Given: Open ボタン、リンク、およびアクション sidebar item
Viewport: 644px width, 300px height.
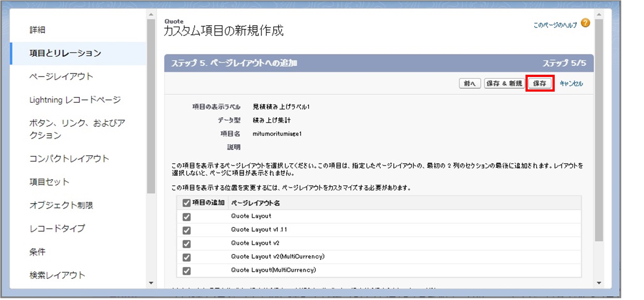Looking at the screenshot, I should pos(77,129).
